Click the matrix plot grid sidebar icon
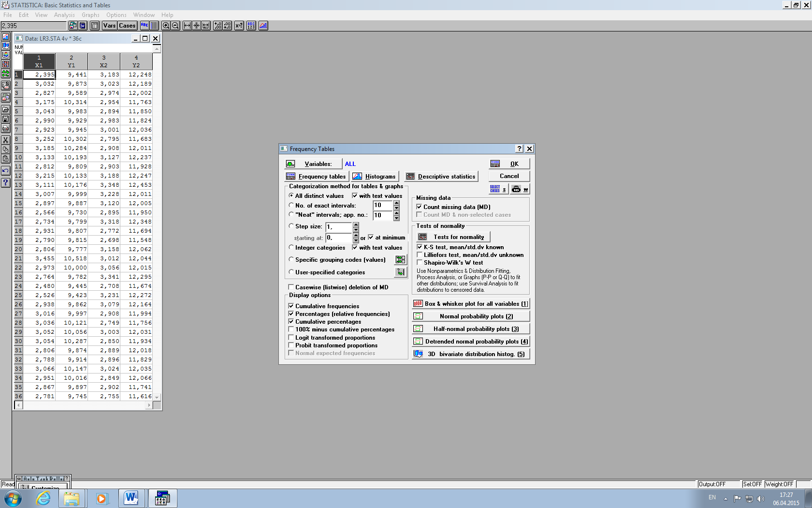This screenshot has width=812, height=508. pos(5,64)
